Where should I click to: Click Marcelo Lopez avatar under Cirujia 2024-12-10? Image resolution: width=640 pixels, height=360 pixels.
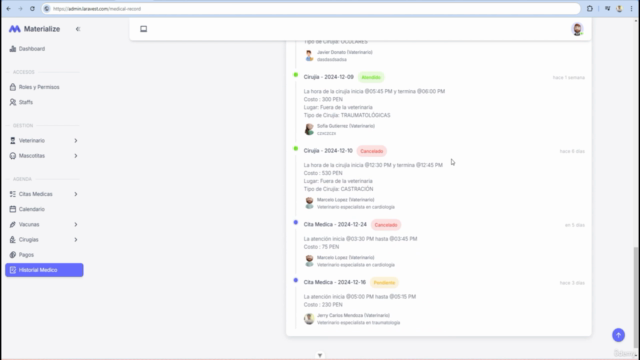(309, 203)
